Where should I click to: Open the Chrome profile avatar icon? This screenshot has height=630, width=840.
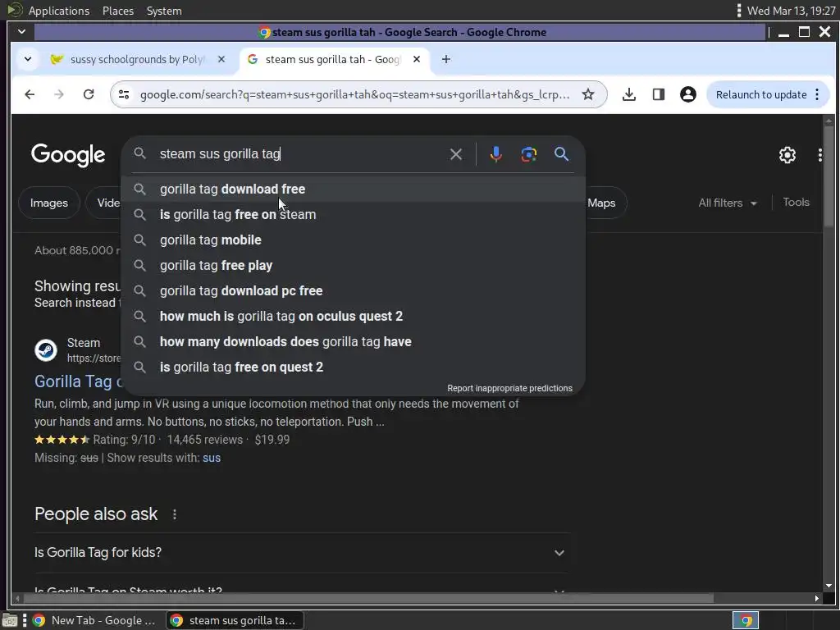pos(688,94)
